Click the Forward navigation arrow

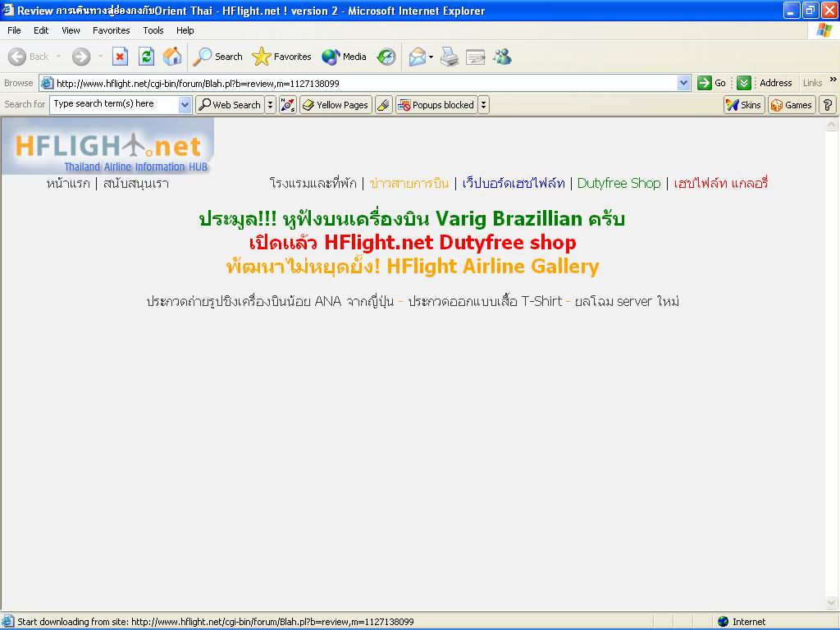point(81,57)
